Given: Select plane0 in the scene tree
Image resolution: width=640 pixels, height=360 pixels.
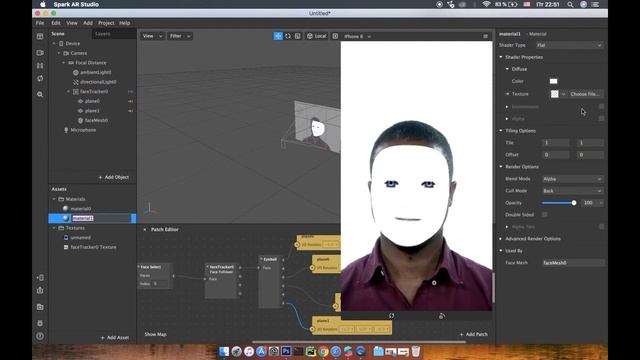Looking at the screenshot, I should pyautogui.click(x=92, y=101).
